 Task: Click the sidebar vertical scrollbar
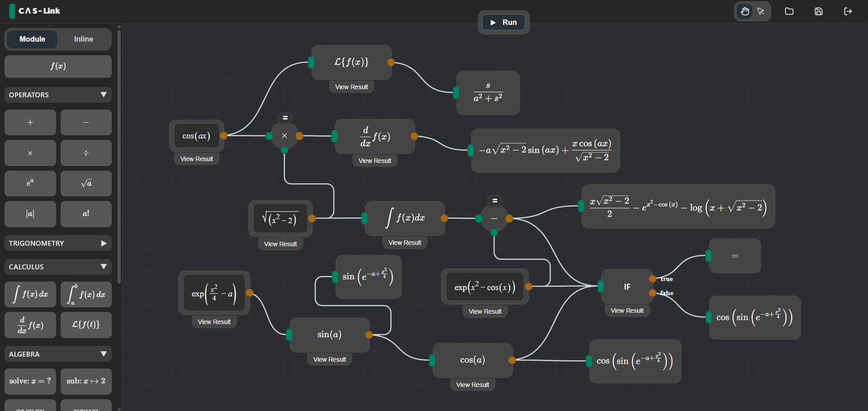119,156
